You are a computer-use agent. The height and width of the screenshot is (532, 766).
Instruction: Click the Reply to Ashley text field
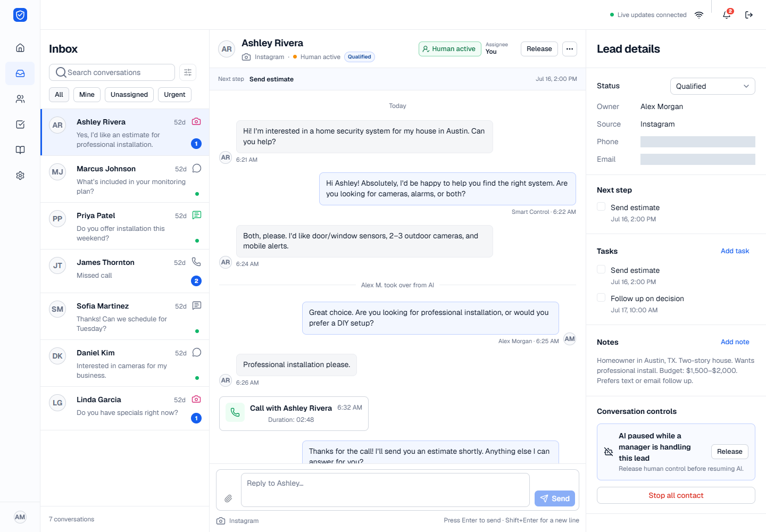click(385, 490)
